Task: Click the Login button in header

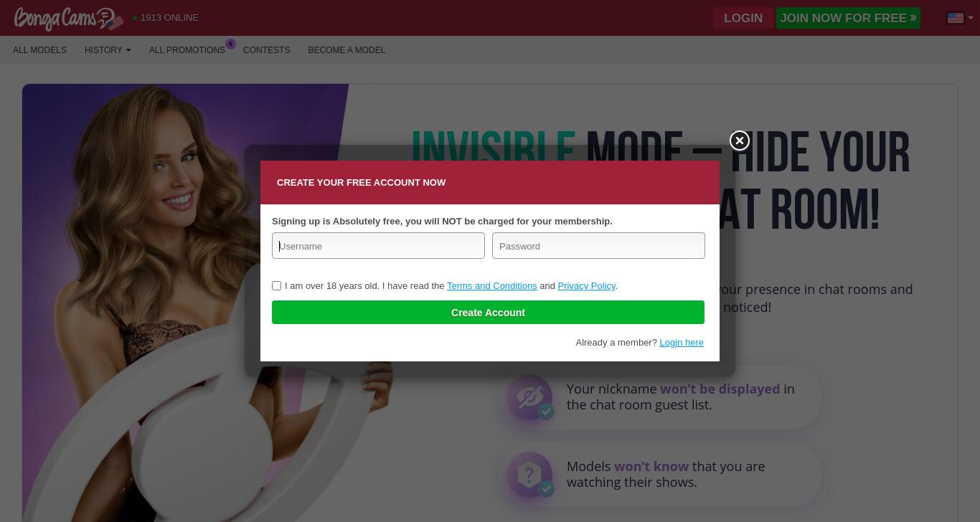Action: (743, 18)
